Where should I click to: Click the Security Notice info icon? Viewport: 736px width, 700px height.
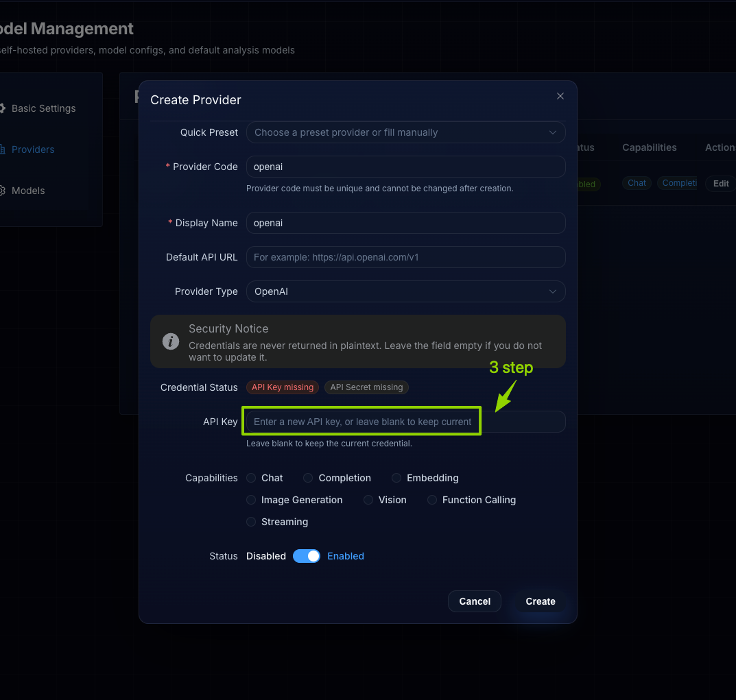click(x=171, y=341)
